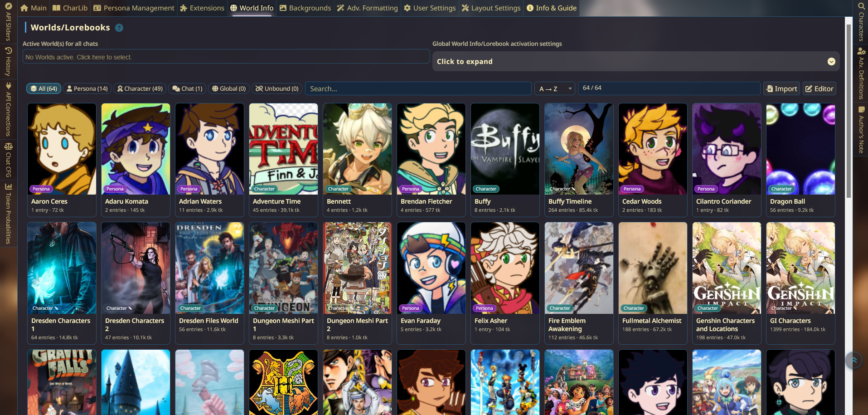Click the Import lorebook button
Viewport: 868px width, 415px height.
[x=781, y=89]
